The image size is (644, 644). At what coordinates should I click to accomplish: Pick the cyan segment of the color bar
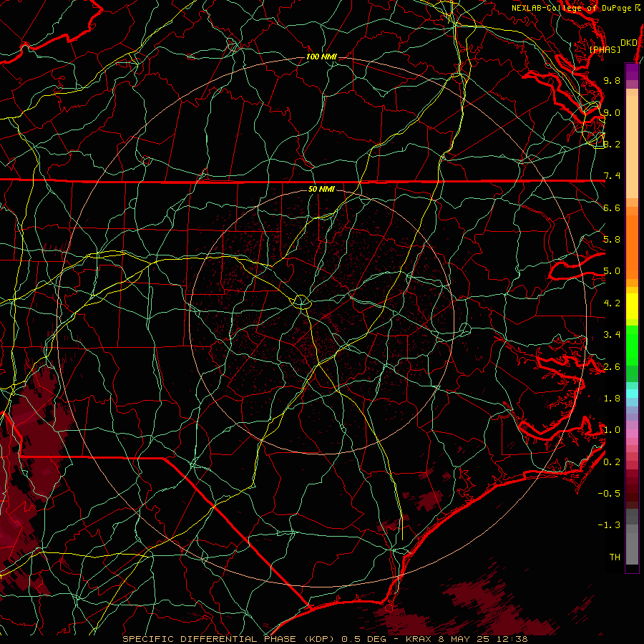pyautogui.click(x=632, y=394)
